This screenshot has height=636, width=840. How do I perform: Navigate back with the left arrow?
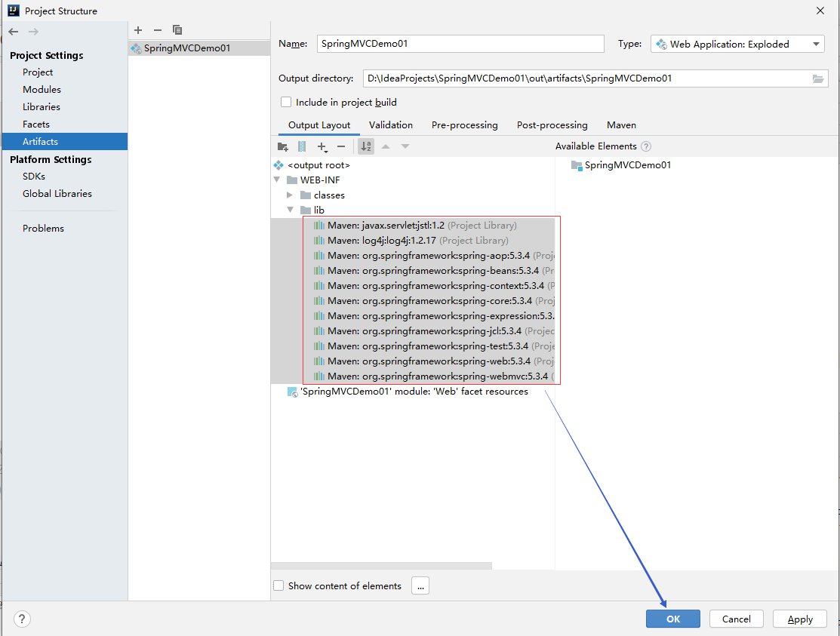point(14,32)
